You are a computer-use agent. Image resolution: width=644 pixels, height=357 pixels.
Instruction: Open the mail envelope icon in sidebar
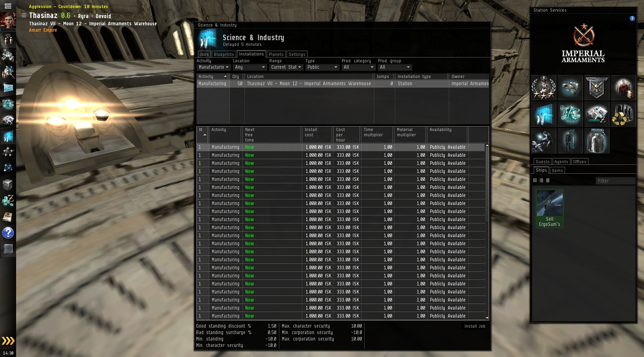click(x=8, y=88)
